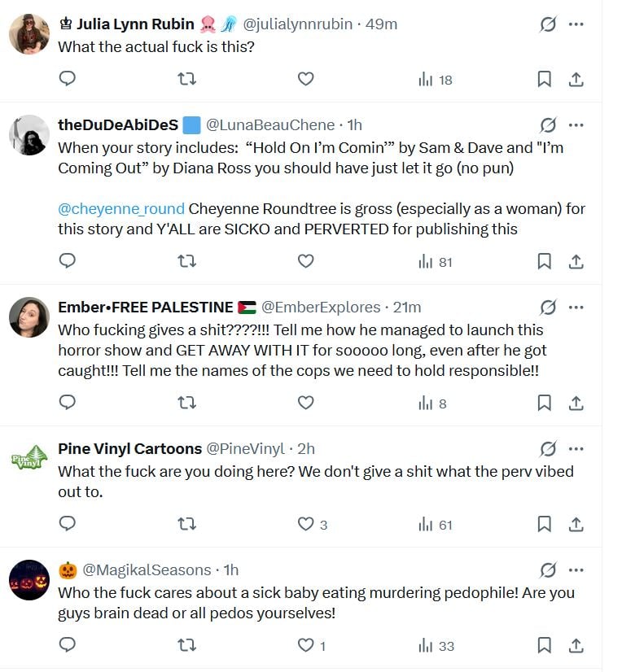
Task: Click Pine Vinyl Cartoons profile avatar
Action: coord(29,458)
